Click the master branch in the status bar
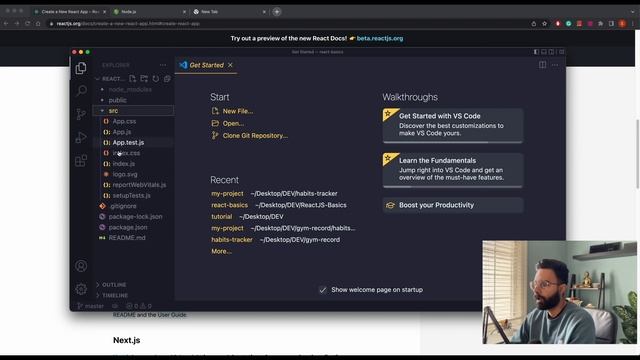The width and height of the screenshot is (640, 360). click(91, 306)
